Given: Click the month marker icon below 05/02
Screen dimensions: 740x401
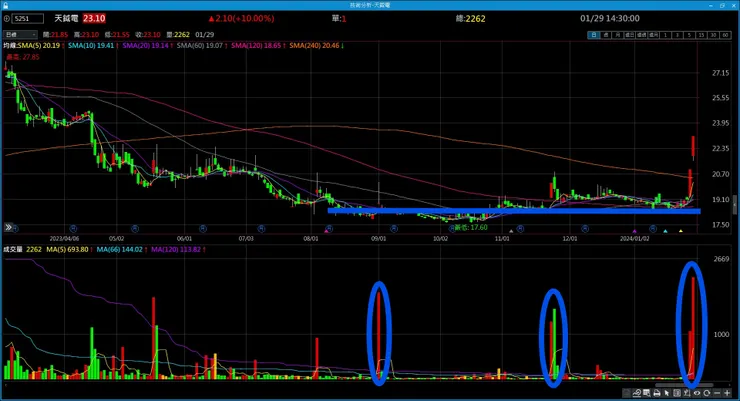Looking at the screenshot, I should point(135,229).
